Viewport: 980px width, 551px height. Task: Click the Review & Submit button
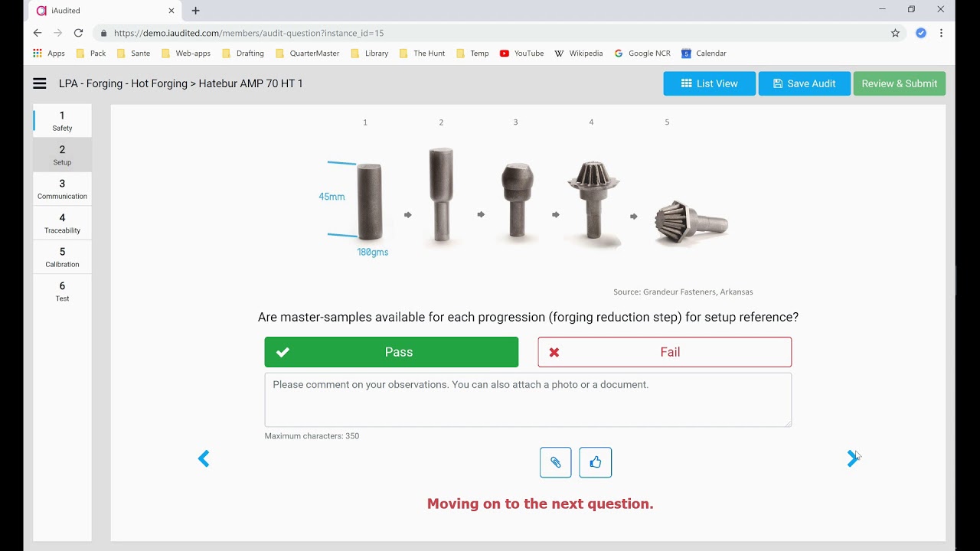(x=900, y=83)
